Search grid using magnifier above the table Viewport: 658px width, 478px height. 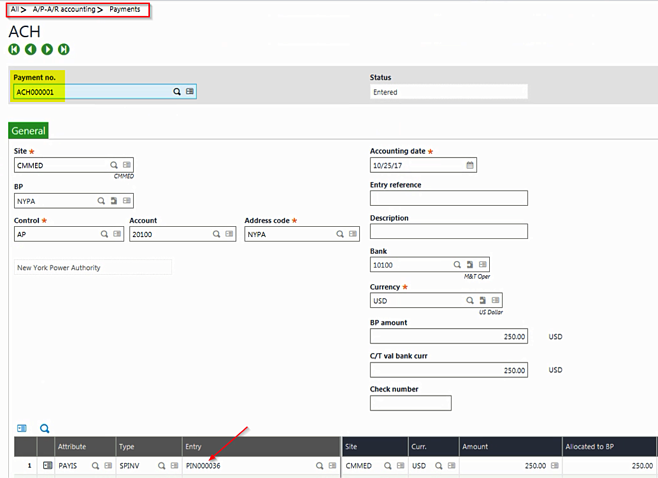44,428
